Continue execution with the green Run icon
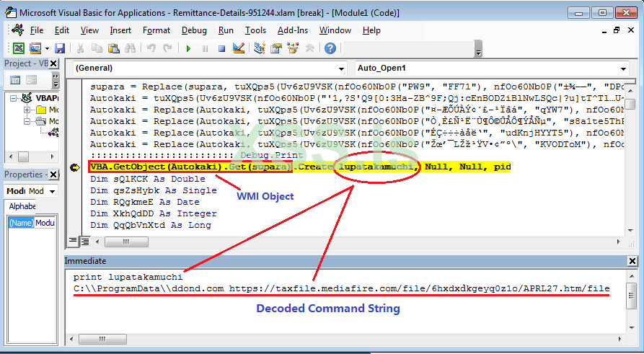 pyautogui.click(x=188, y=49)
